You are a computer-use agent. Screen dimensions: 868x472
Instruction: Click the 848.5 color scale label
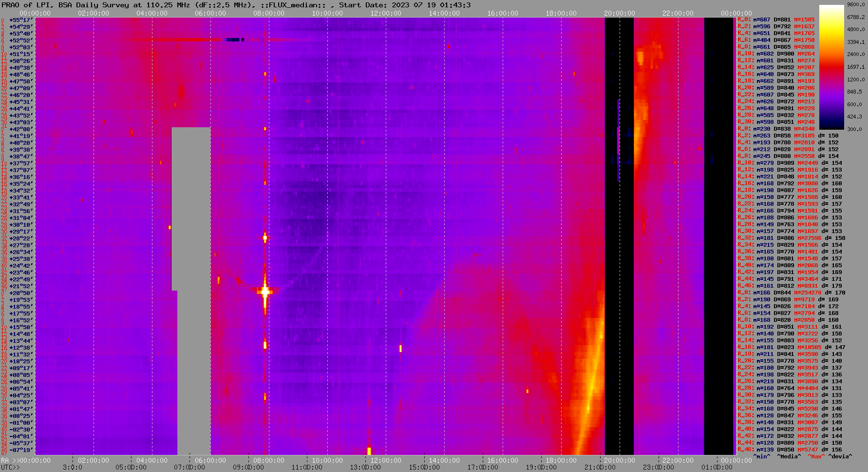[x=854, y=92]
